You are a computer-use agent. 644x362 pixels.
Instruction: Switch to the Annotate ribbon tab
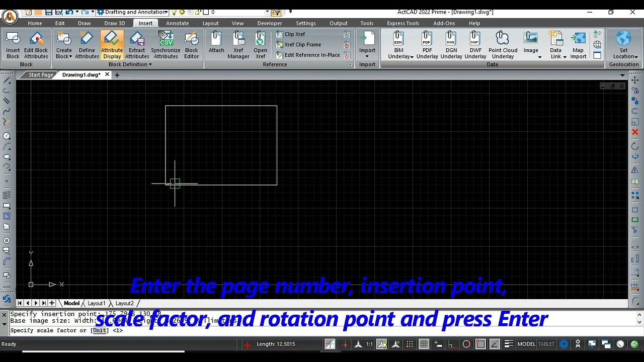pos(178,23)
